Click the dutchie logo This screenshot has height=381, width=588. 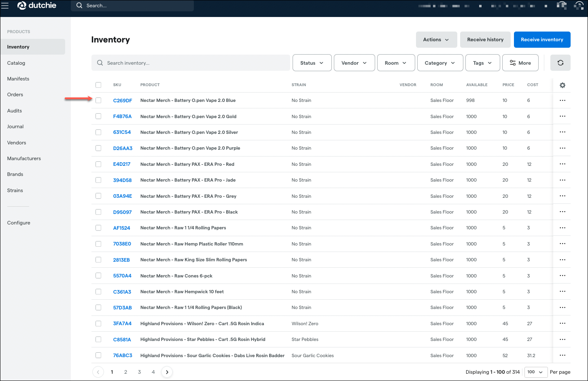(x=36, y=6)
